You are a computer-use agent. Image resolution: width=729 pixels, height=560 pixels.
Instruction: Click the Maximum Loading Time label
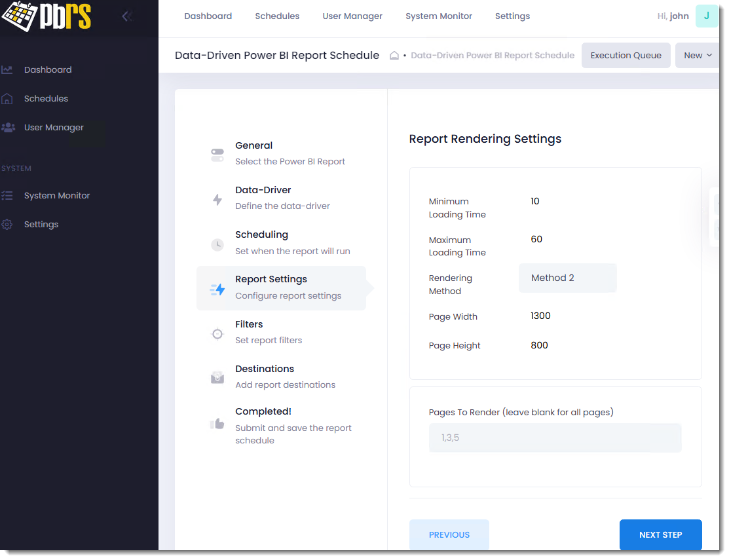457,246
